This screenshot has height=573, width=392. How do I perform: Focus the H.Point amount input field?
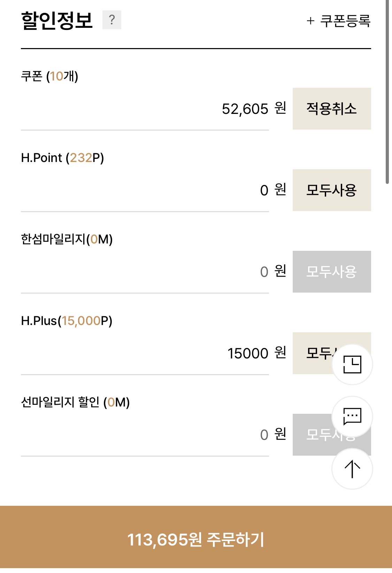click(145, 191)
